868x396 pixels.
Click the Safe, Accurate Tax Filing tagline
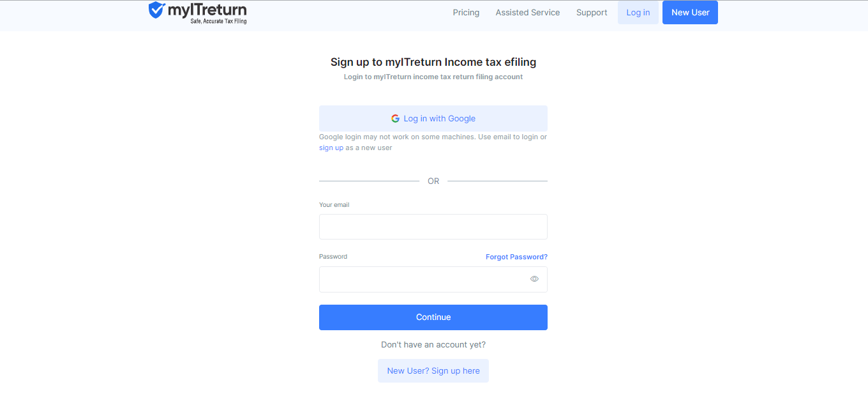pyautogui.click(x=218, y=22)
